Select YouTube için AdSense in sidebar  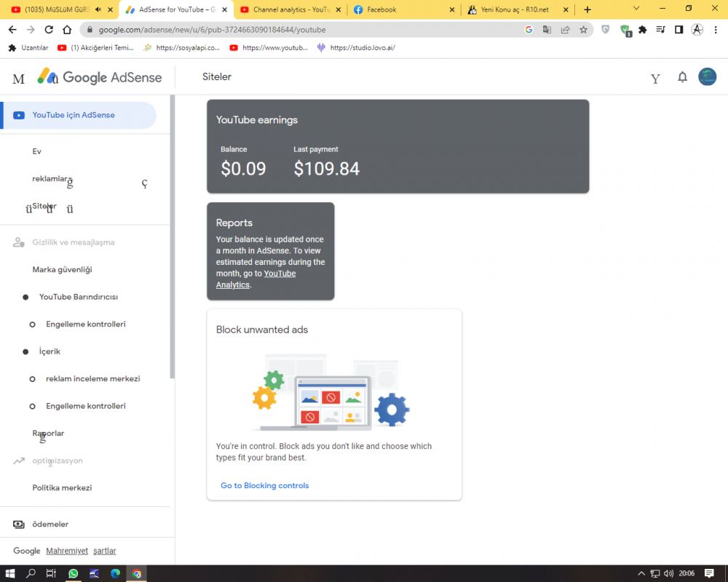pos(78,115)
